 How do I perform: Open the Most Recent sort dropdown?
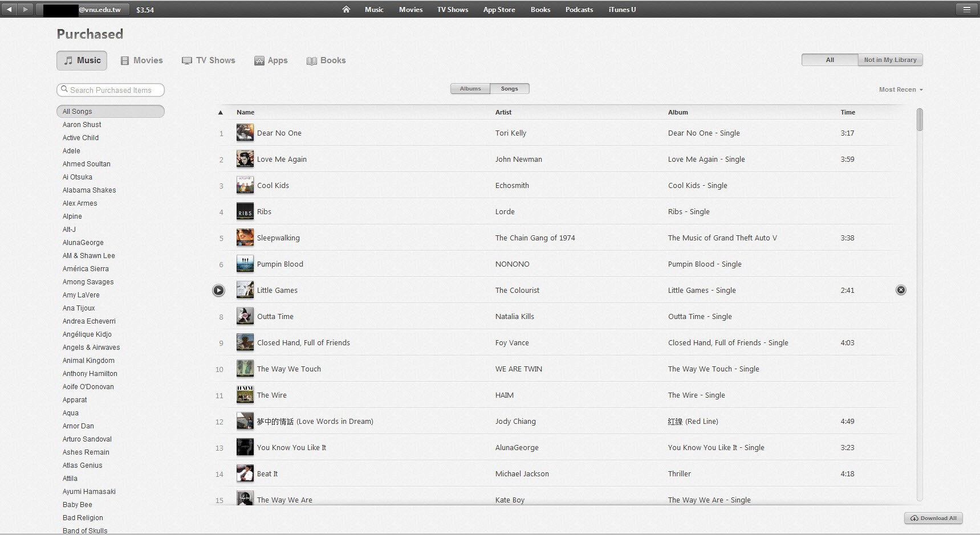click(x=901, y=89)
